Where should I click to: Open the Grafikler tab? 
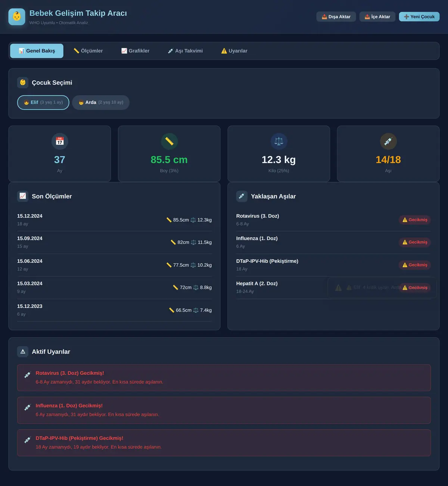coord(135,51)
